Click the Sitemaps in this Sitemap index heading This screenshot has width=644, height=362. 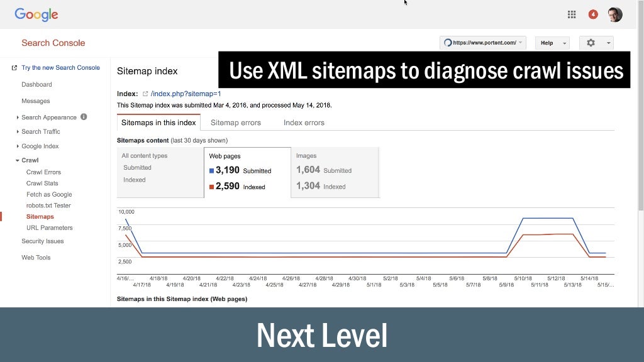point(182,299)
